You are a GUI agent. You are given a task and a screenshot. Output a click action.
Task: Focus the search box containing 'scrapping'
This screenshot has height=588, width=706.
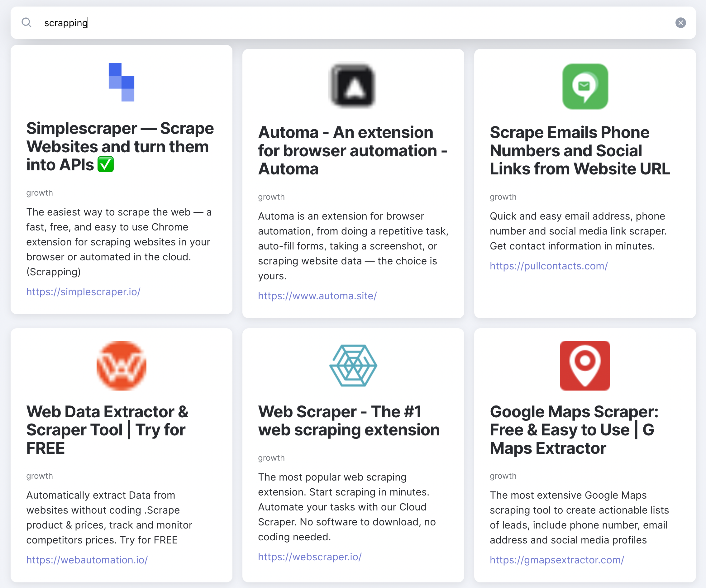(x=353, y=23)
